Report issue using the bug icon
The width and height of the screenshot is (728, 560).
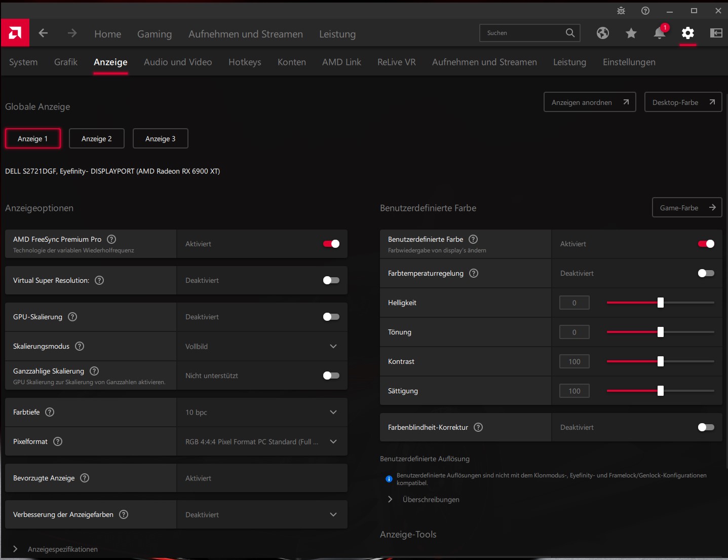[621, 11]
